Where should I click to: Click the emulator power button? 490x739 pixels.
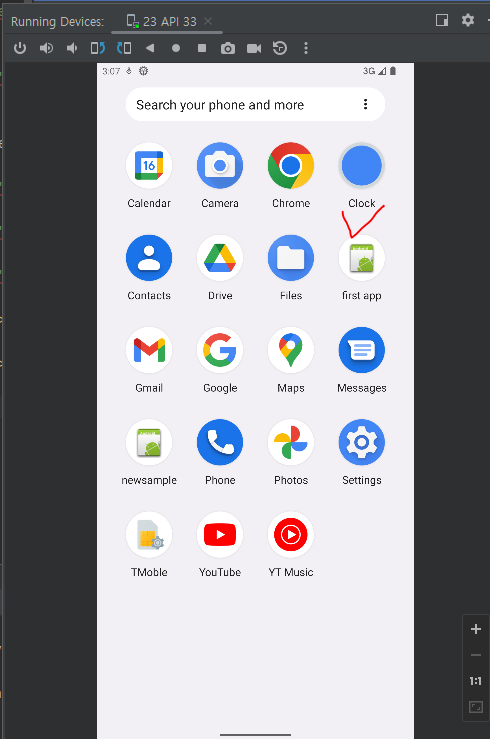click(x=20, y=48)
